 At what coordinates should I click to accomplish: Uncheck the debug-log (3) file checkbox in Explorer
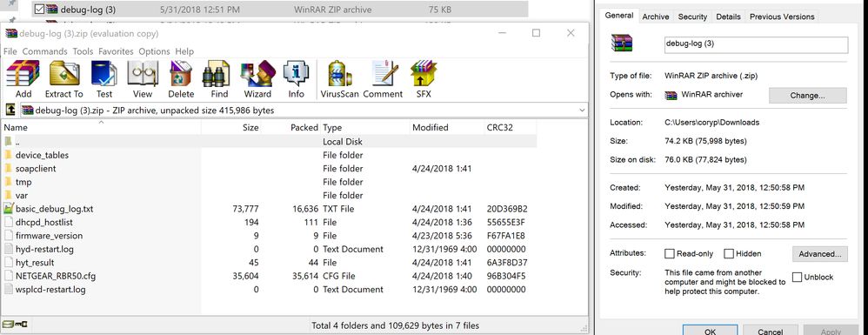(x=39, y=9)
